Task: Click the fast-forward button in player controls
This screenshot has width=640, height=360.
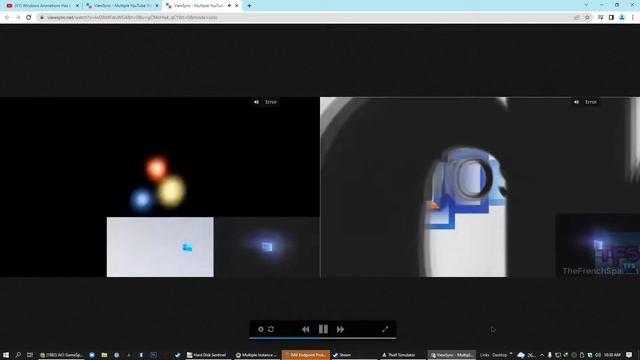Action: point(340,329)
